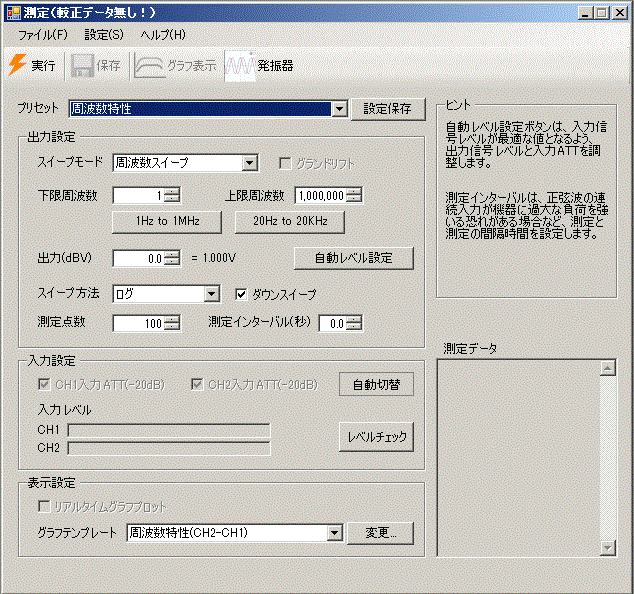Click the 測定データ scroll down arrow
This screenshot has height=594, width=634.
coord(608,548)
